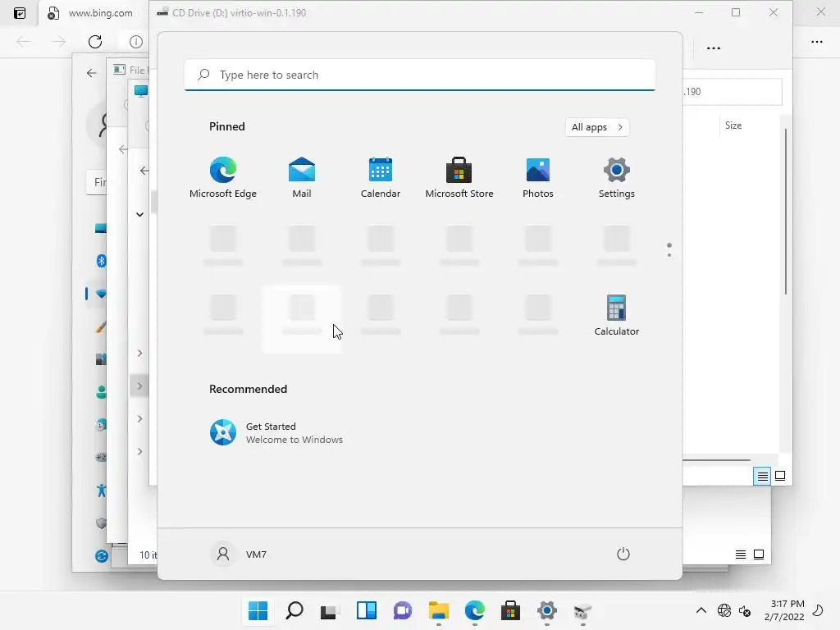Expand the highlighted navigation tree chevron

[139, 386]
